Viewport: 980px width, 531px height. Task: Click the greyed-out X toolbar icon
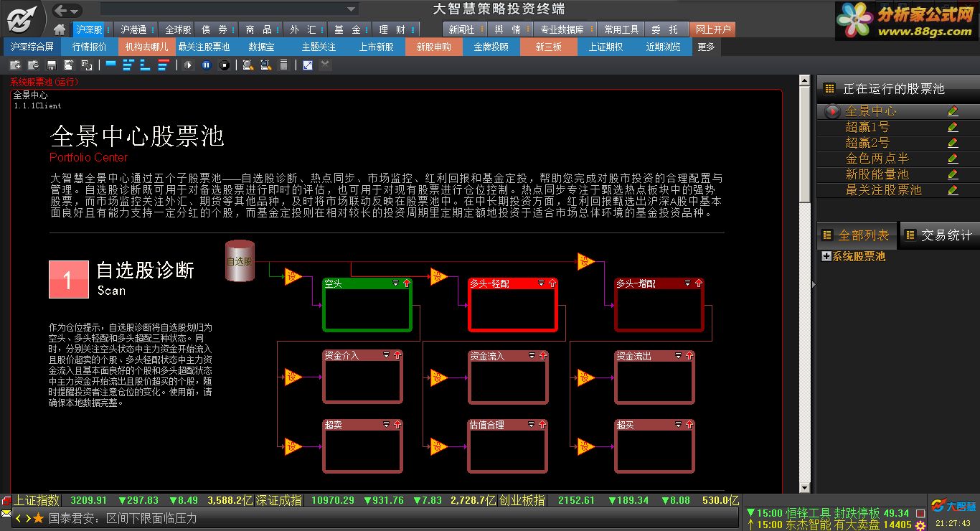point(325,65)
